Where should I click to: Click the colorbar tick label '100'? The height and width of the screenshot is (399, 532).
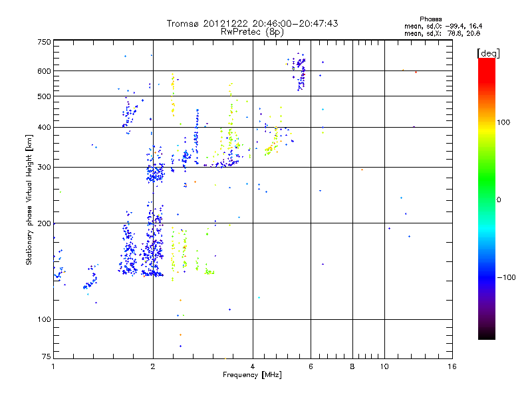click(503, 122)
